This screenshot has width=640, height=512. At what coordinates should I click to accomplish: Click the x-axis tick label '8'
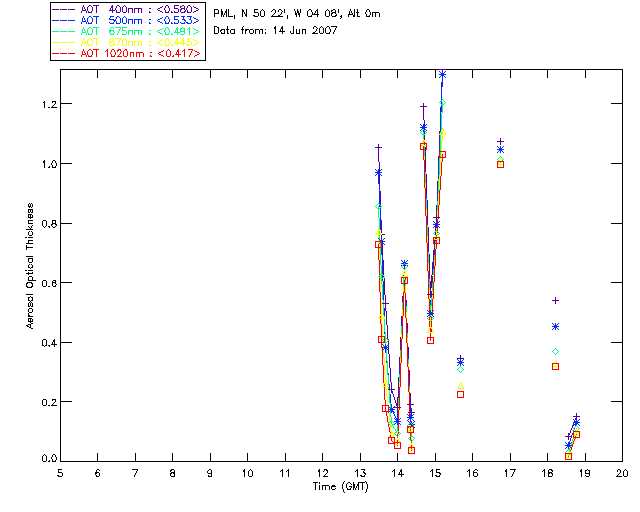tap(173, 473)
